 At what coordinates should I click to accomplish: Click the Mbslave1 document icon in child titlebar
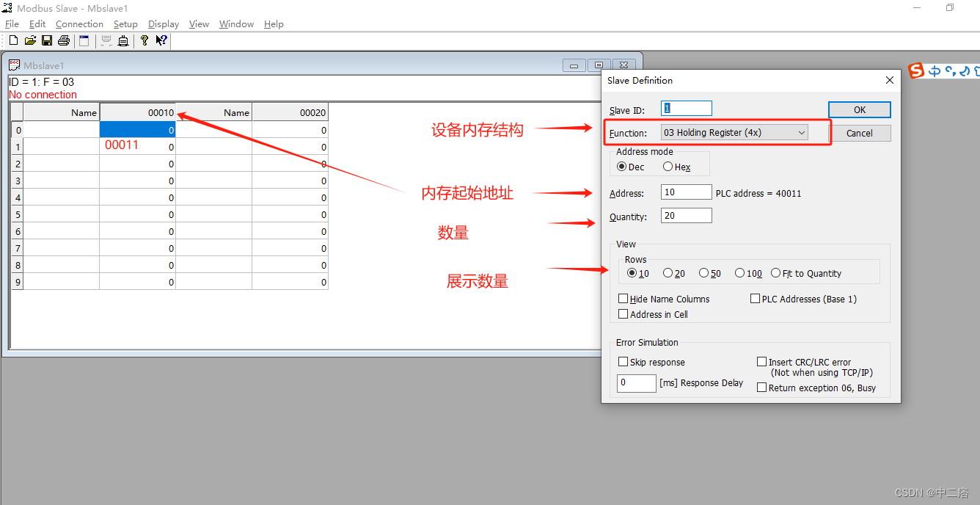point(14,65)
